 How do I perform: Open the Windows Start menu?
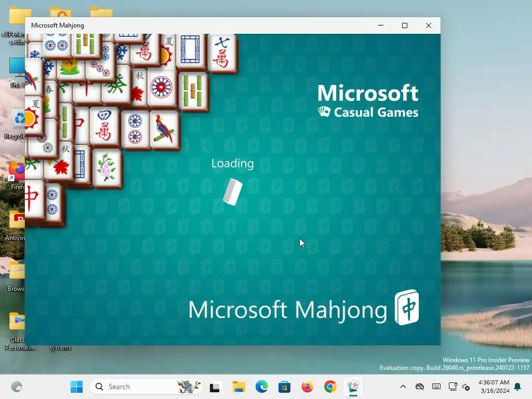point(76,387)
